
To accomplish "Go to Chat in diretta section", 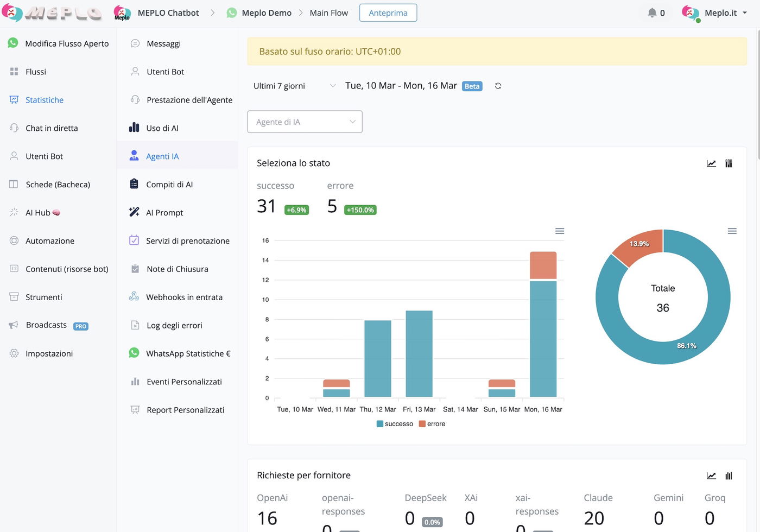I will tap(52, 128).
